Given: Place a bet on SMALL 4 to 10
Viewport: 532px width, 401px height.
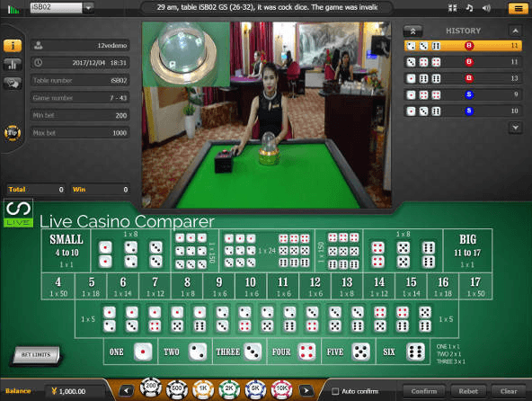Looking at the screenshot, I should point(66,251).
